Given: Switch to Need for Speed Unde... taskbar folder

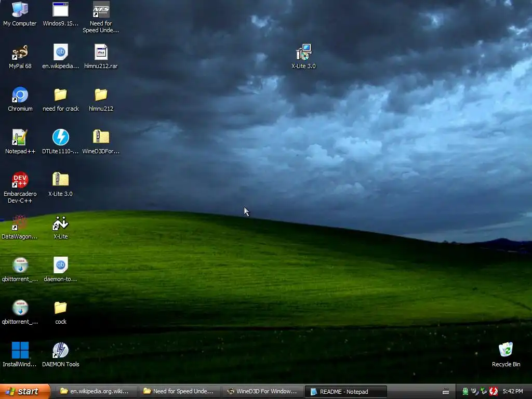Looking at the screenshot, I should tap(179, 391).
